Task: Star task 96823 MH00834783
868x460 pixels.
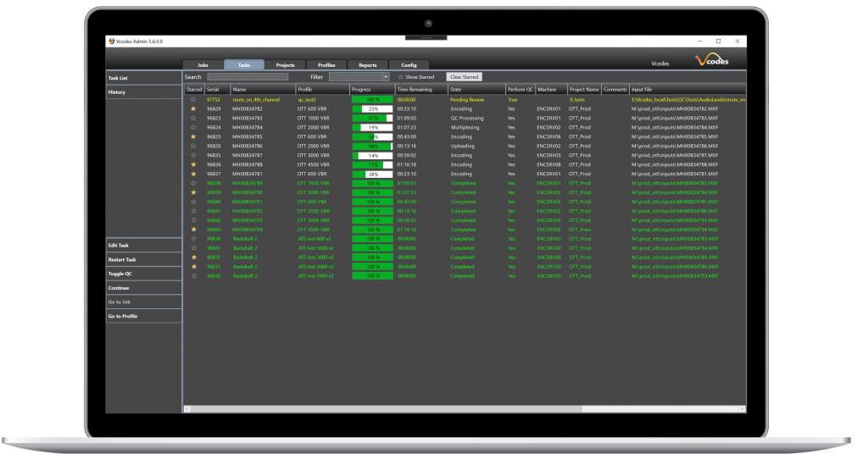Action: click(x=193, y=118)
